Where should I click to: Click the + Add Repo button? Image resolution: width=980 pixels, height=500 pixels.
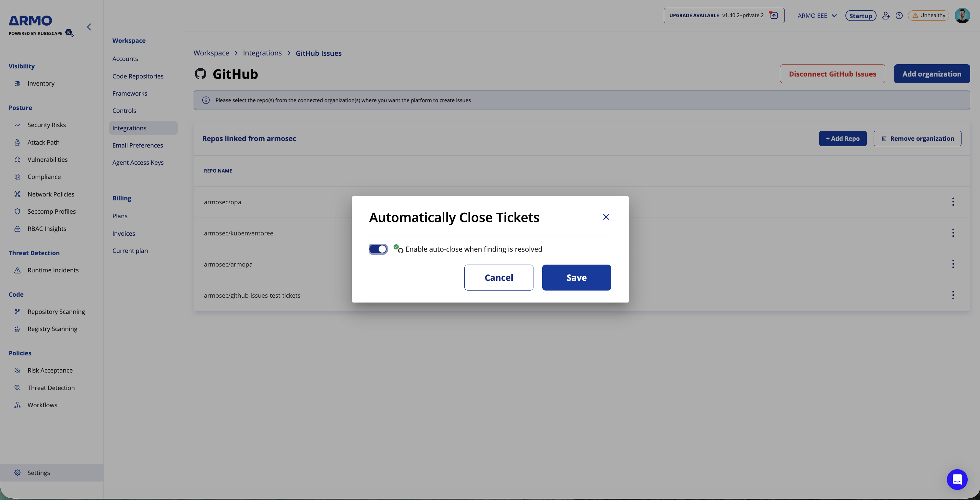(843, 138)
